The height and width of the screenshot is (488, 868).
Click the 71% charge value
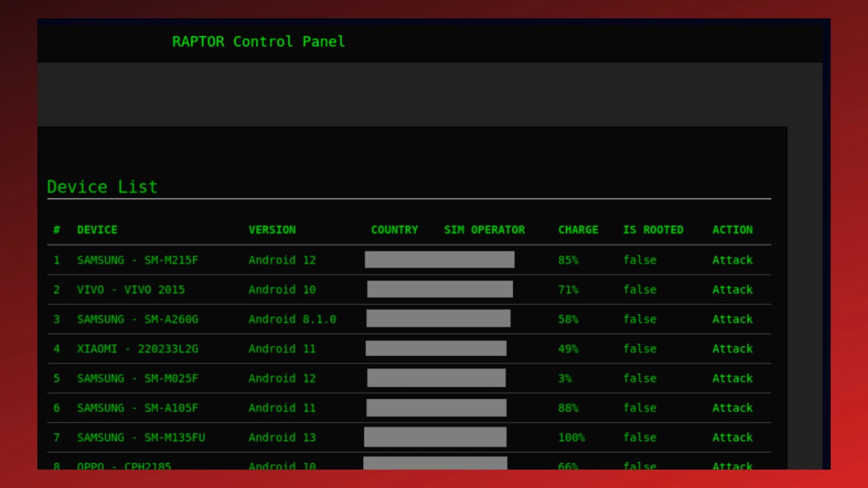[x=568, y=289]
